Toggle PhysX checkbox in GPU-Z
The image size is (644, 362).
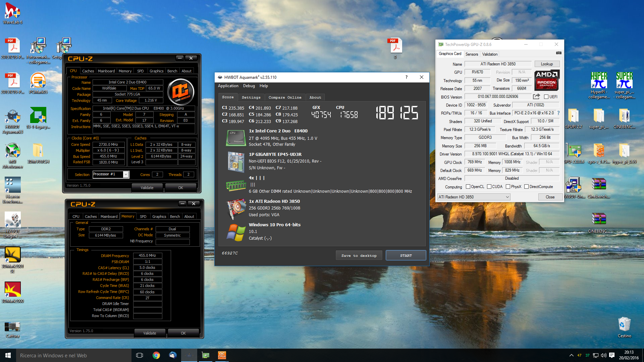[508, 187]
